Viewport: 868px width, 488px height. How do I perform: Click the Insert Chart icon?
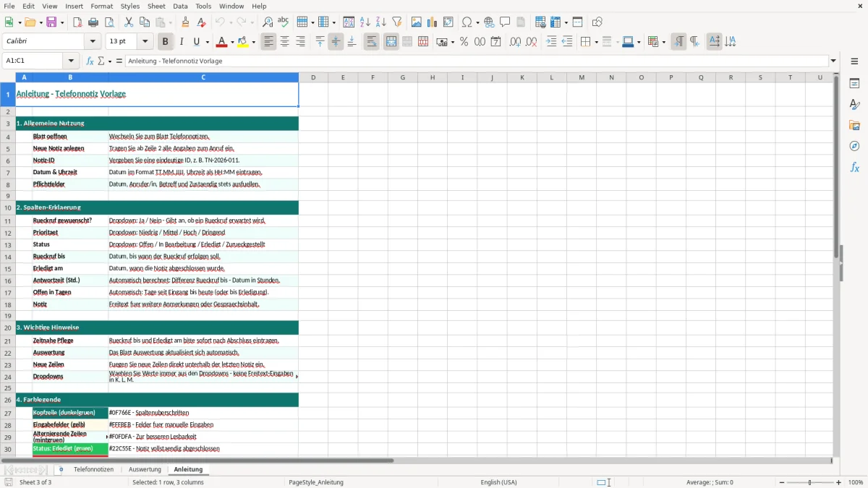[432, 22]
